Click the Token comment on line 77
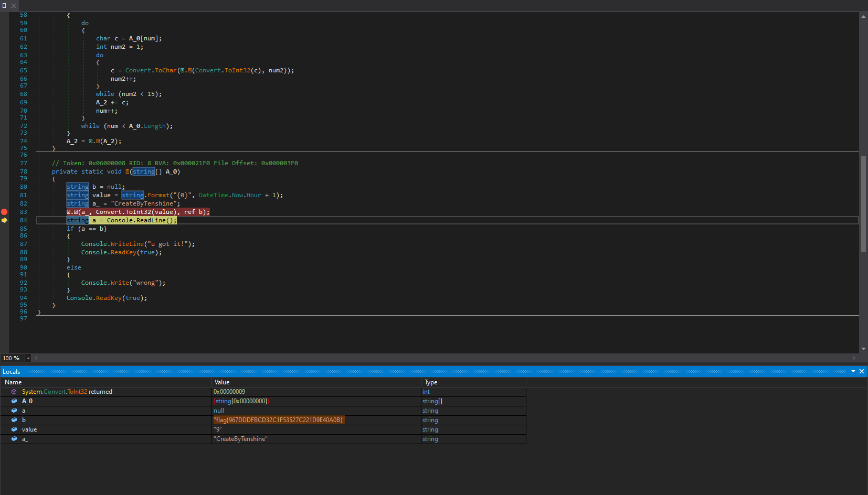The height and width of the screenshot is (495, 868). tap(175, 163)
